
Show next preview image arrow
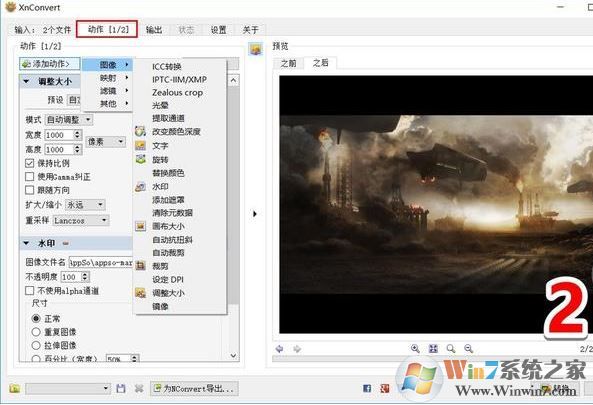tap(297, 349)
